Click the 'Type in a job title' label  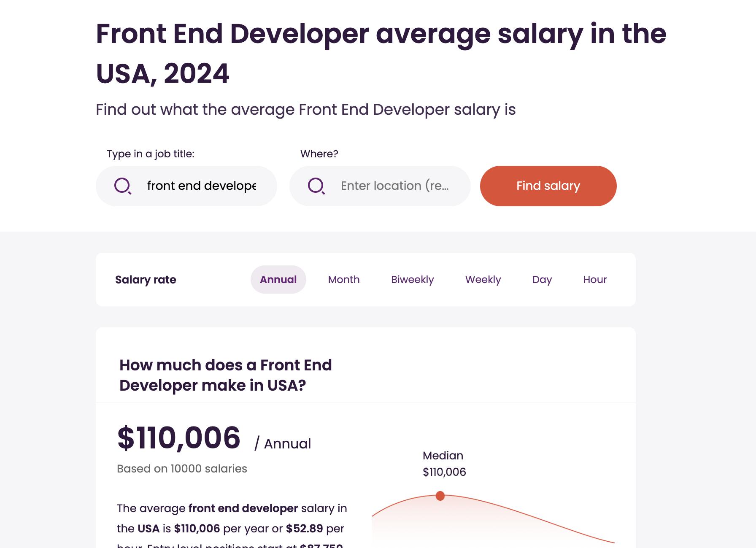tap(150, 154)
